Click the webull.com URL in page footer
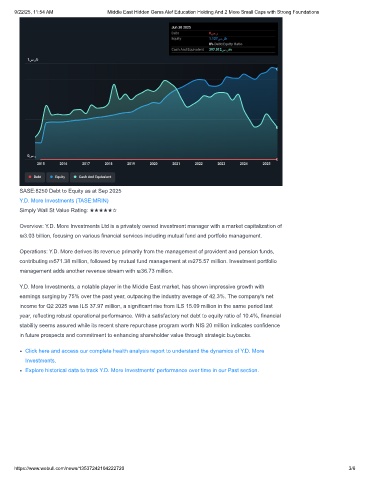This screenshot has width=370, height=480. [69, 468]
